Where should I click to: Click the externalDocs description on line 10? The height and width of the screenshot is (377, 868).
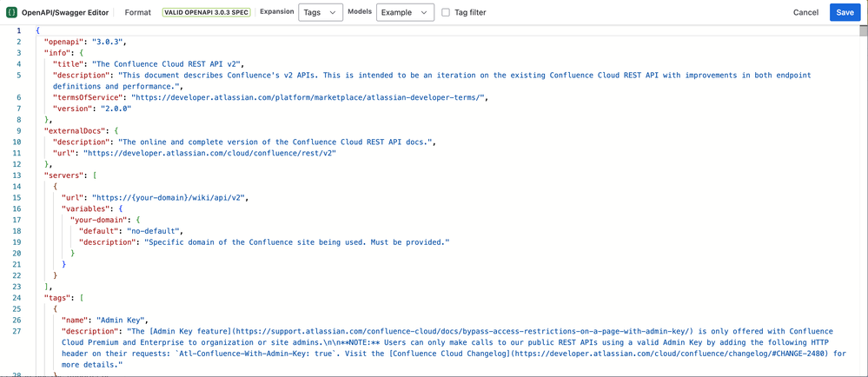click(x=275, y=142)
